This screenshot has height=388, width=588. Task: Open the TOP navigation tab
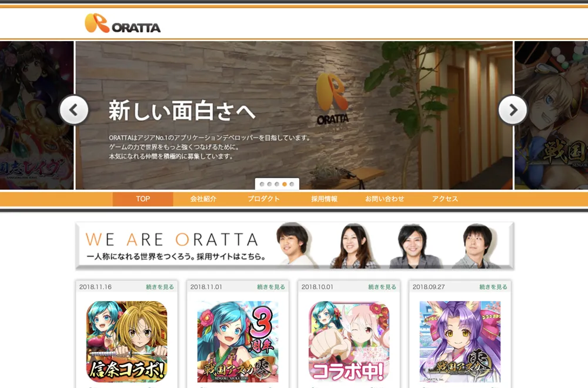[x=143, y=199]
